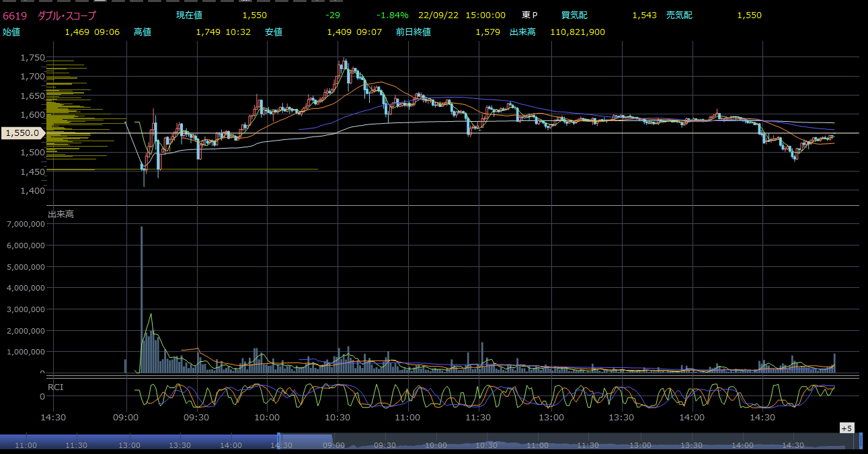Click the 買気配 bid value 1,543
This screenshot has width=868, height=454.
(x=644, y=15)
